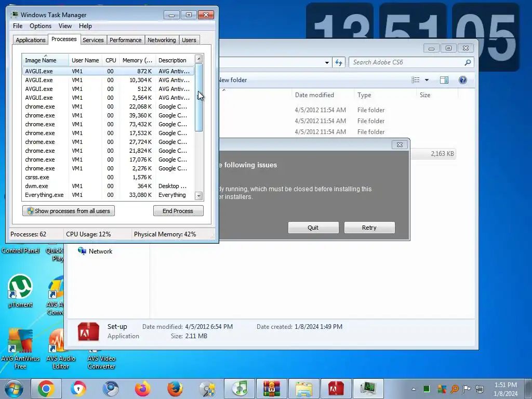Switch to WinRAR on the taskbar

pyautogui.click(x=272, y=389)
